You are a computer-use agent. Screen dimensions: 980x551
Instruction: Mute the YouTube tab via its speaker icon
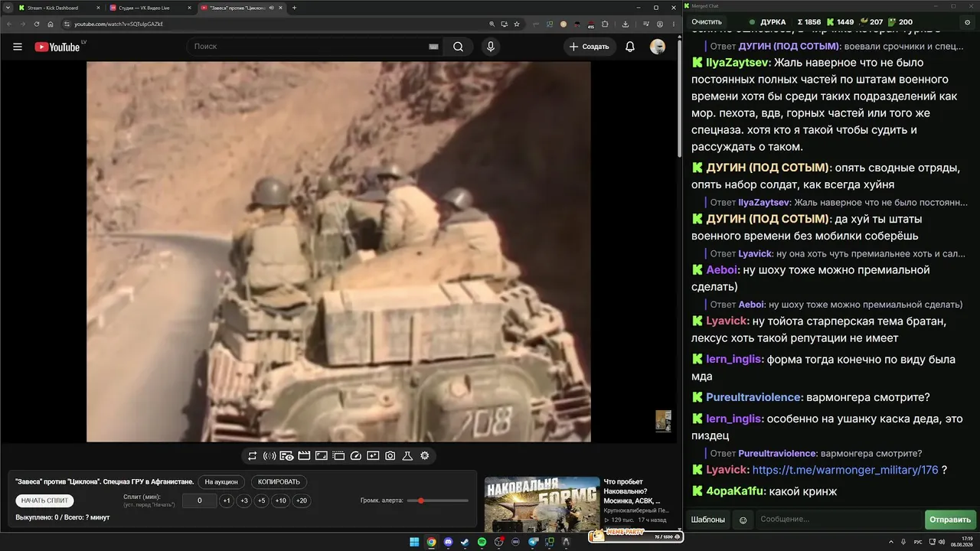tap(271, 8)
